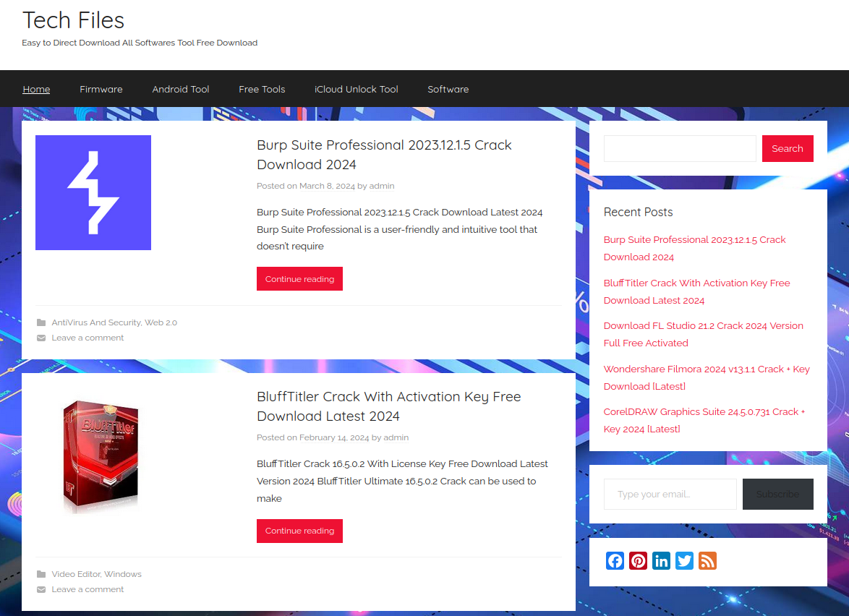
Task: Click the LinkedIn share icon
Action: coord(661,561)
